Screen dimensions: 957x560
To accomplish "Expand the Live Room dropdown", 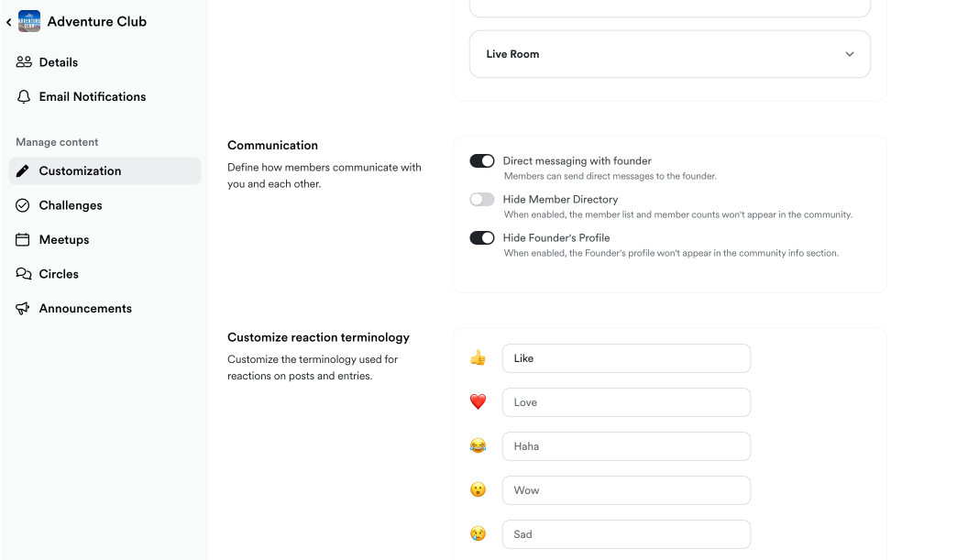I will (669, 54).
